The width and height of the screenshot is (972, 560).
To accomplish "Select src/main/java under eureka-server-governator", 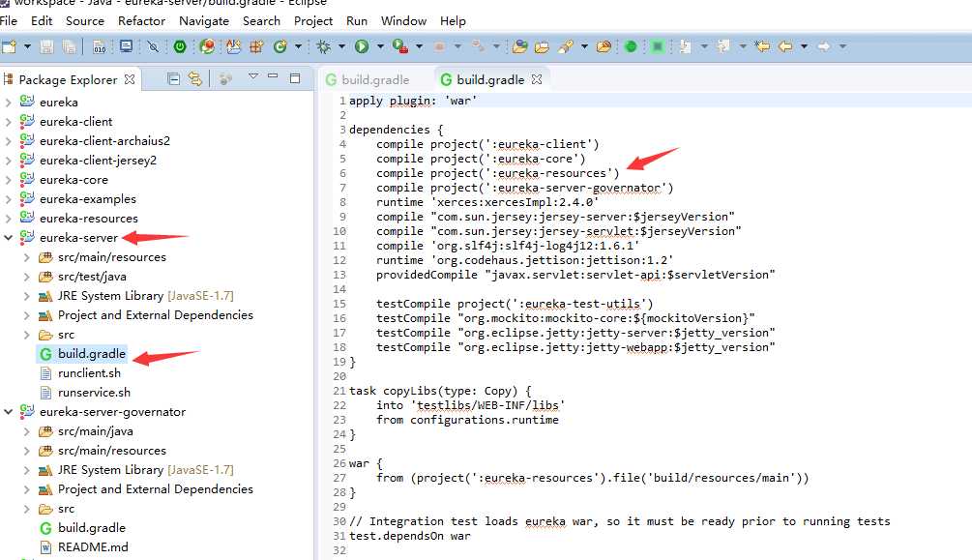I will 95,431.
